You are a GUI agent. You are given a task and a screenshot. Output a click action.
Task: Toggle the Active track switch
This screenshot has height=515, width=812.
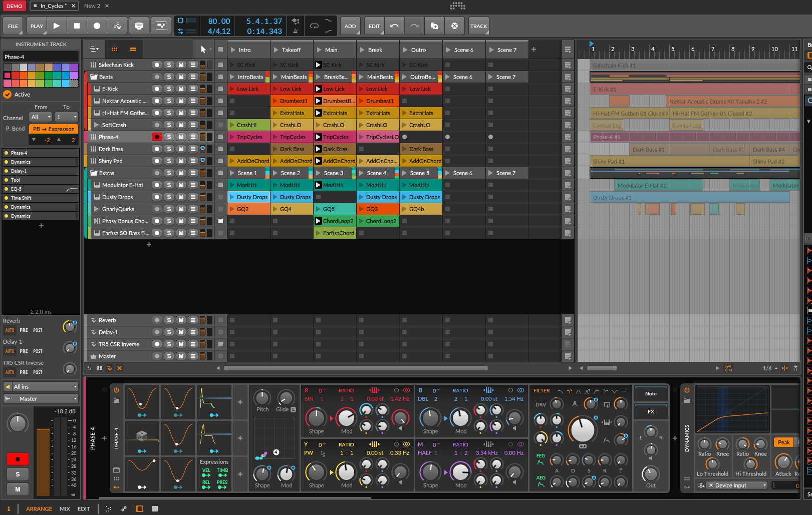tap(8, 94)
